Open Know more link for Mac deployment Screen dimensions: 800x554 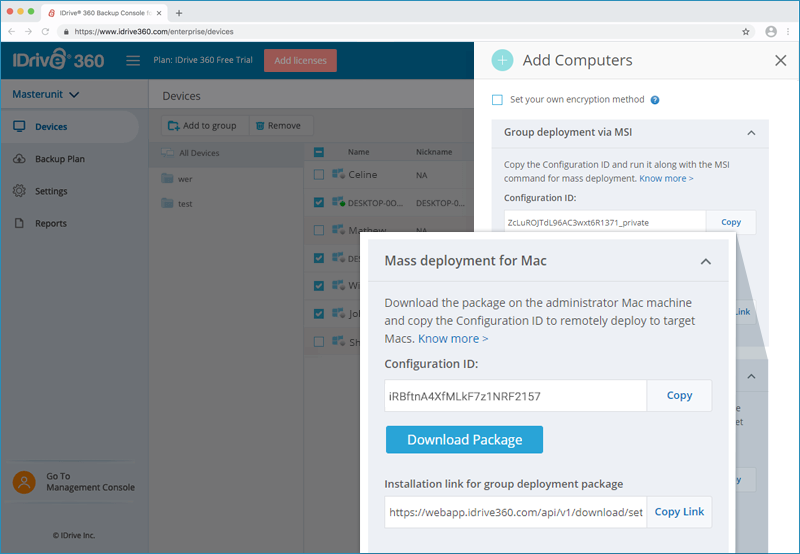coord(453,339)
